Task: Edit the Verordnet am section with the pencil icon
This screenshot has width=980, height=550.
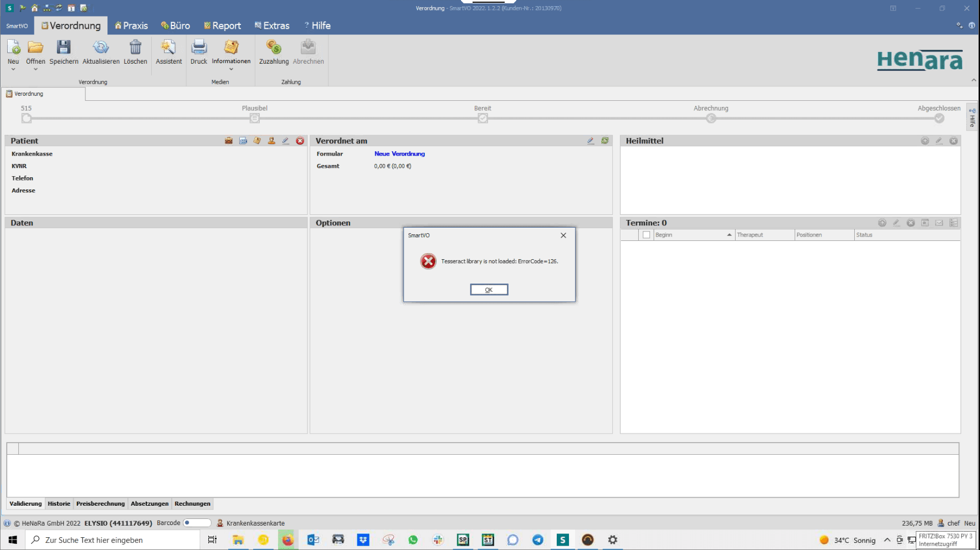Action: [x=591, y=141]
